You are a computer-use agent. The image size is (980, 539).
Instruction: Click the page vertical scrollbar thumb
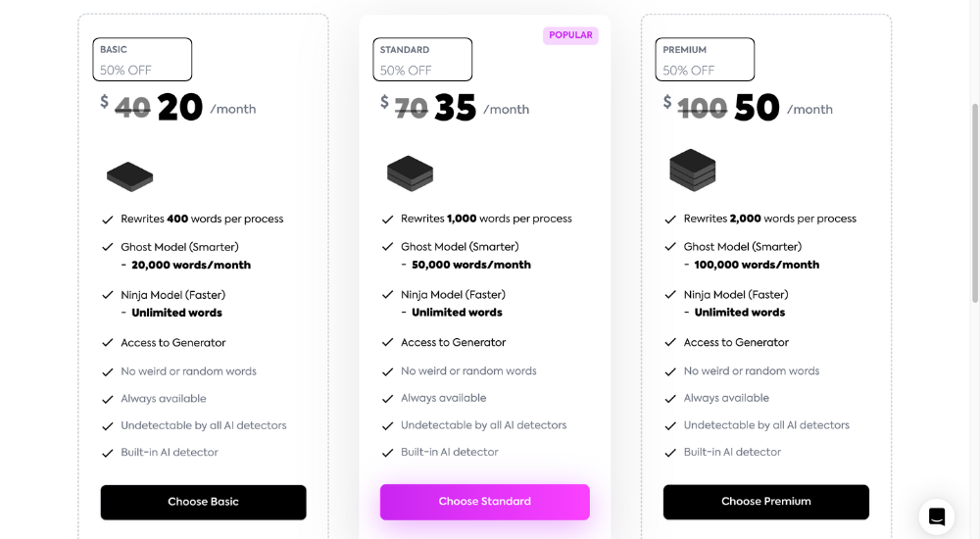pyautogui.click(x=974, y=203)
